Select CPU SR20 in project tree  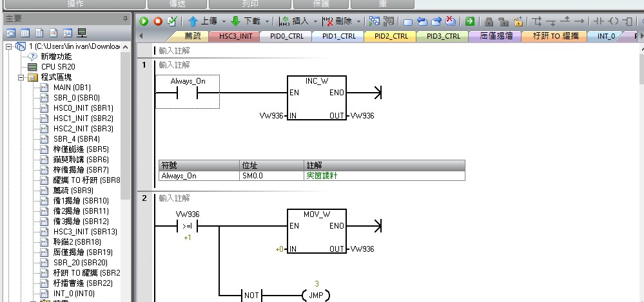58,67
